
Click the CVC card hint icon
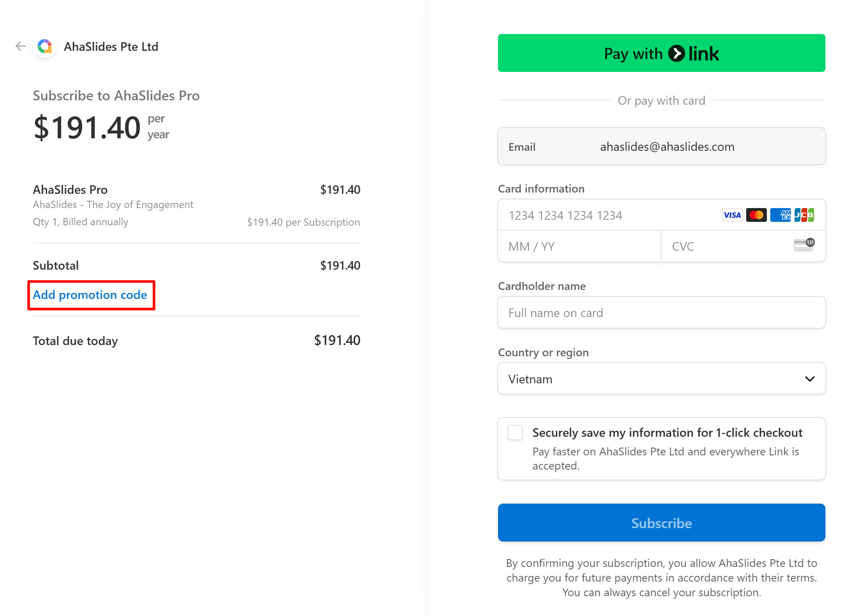click(x=804, y=245)
